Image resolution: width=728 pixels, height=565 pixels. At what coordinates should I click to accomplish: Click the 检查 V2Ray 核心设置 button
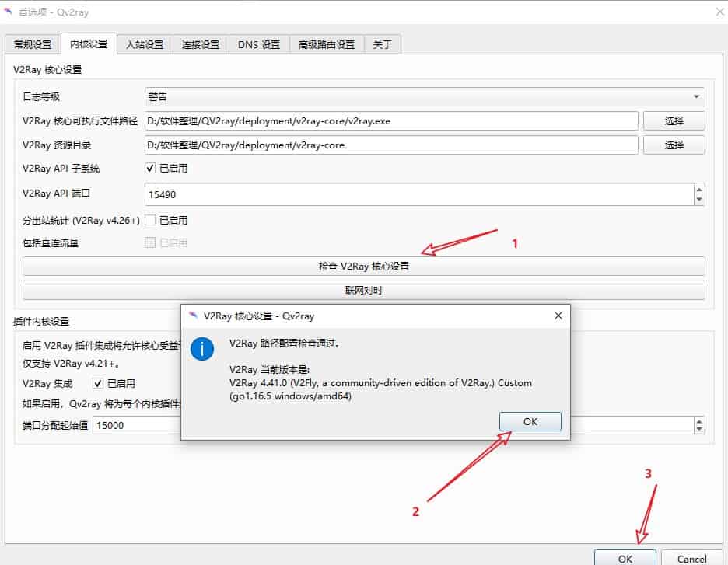click(363, 267)
